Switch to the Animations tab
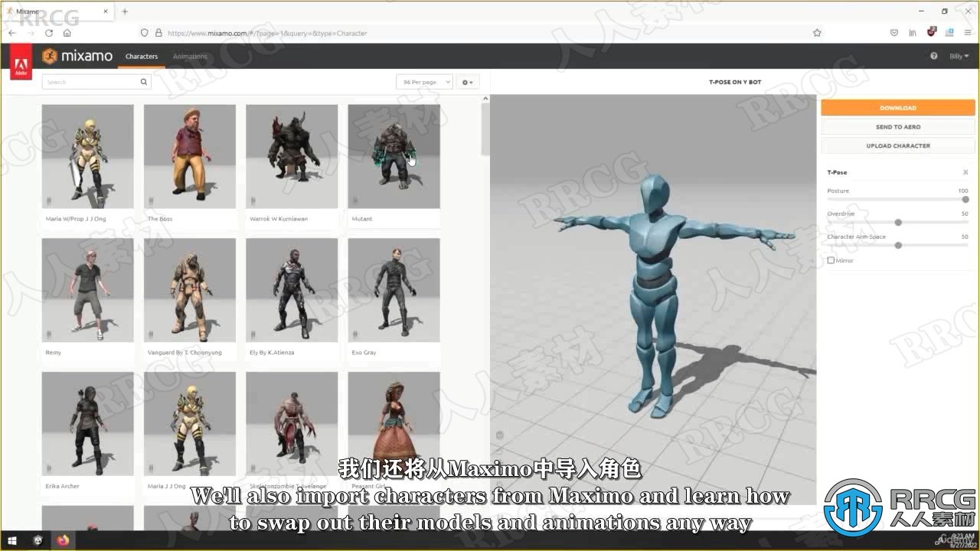 pyautogui.click(x=190, y=56)
